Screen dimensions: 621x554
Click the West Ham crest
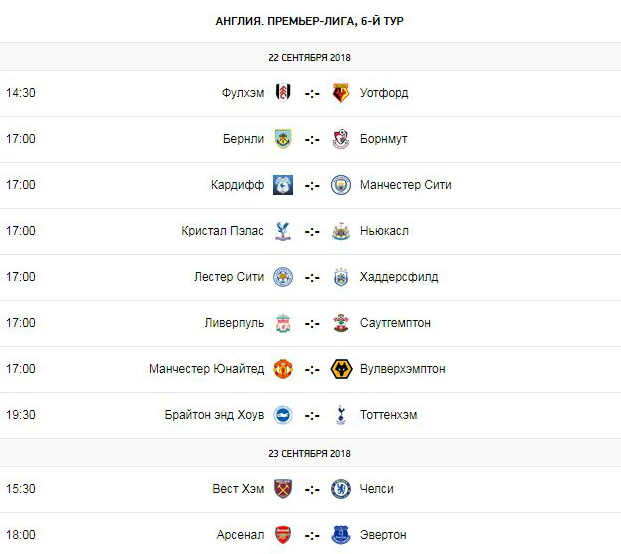283,489
